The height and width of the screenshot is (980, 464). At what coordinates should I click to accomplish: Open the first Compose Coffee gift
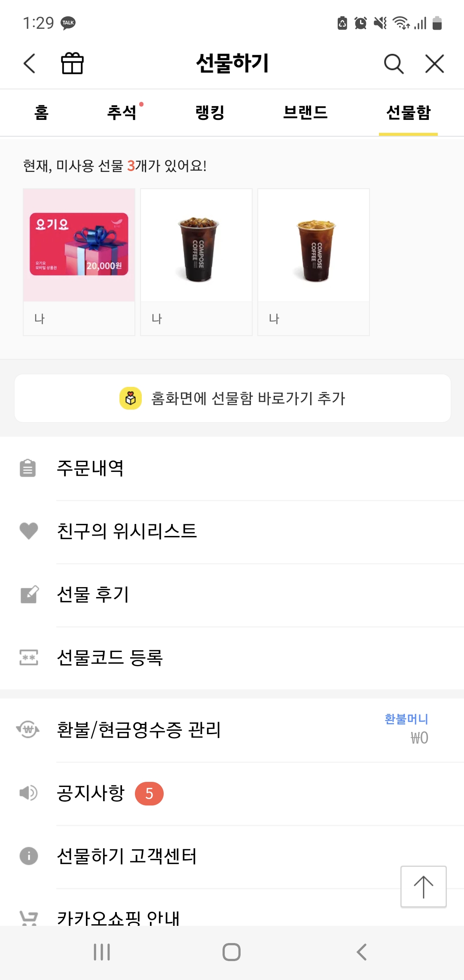(196, 262)
